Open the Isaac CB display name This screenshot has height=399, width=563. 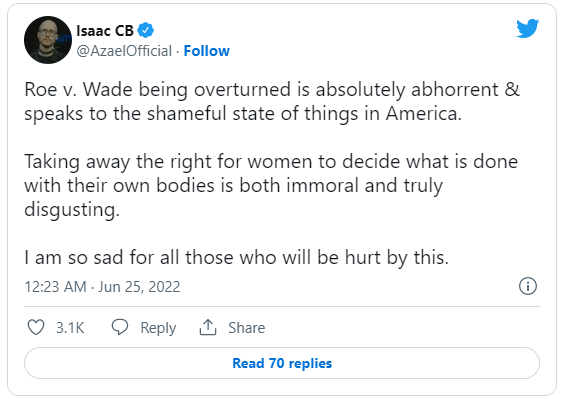tap(105, 31)
